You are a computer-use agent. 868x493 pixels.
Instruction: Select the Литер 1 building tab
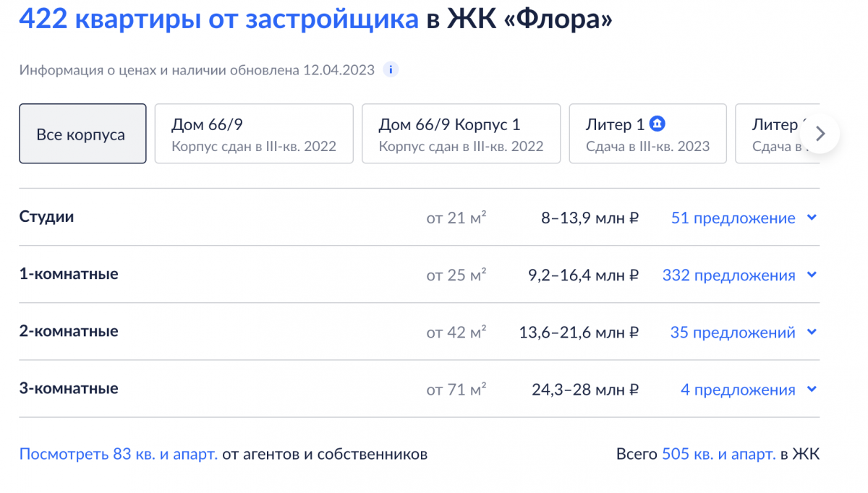tap(647, 134)
